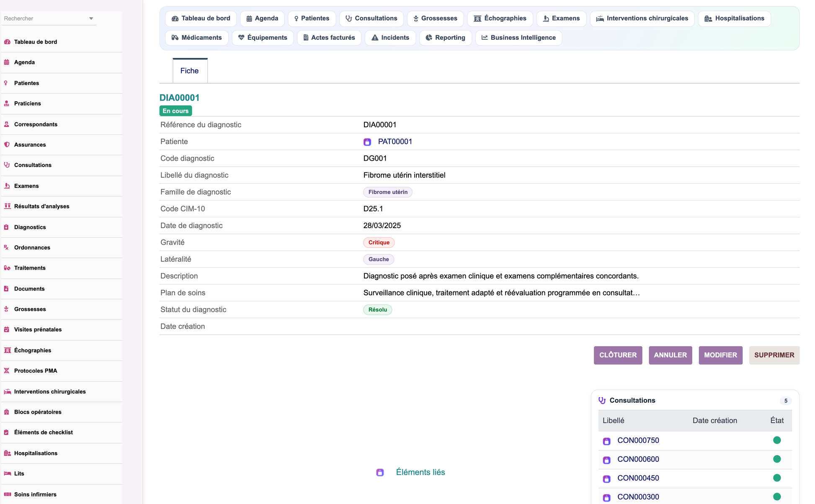Image resolution: width=815 pixels, height=504 pixels.
Task: Click the Interventions chirurgicales sidebar icon
Action: coord(8,391)
